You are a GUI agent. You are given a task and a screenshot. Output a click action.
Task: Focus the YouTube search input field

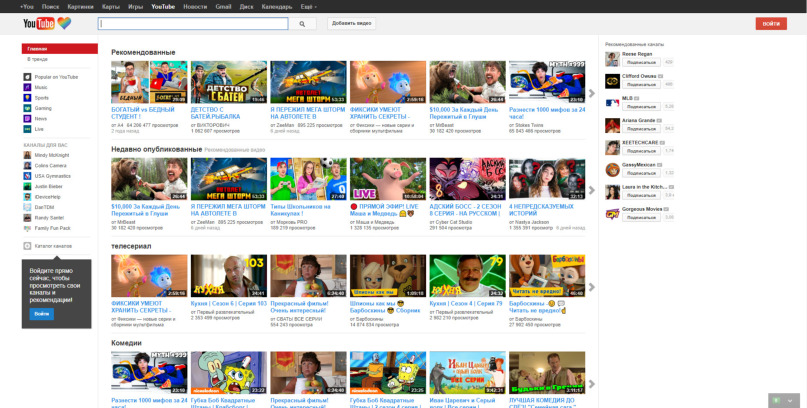[x=193, y=24]
